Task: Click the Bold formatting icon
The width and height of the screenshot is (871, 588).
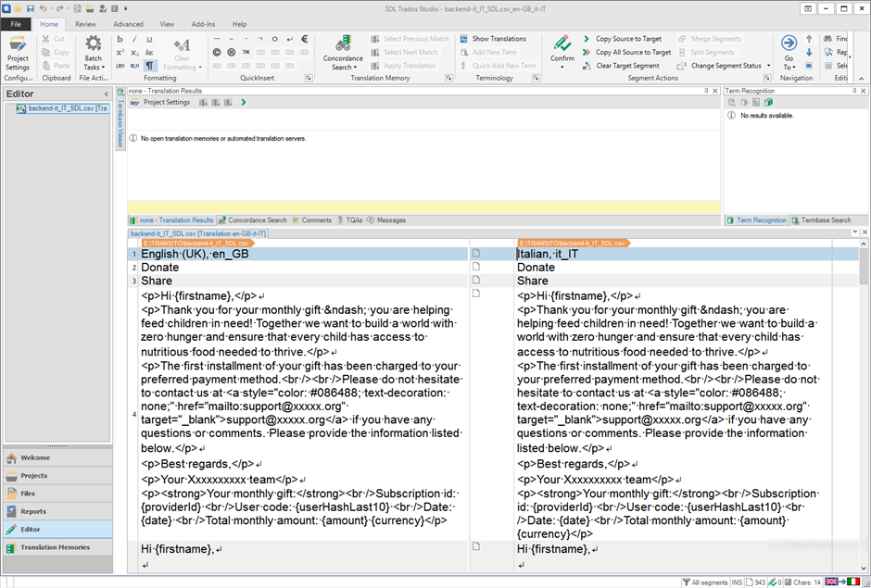Action: click(120, 39)
